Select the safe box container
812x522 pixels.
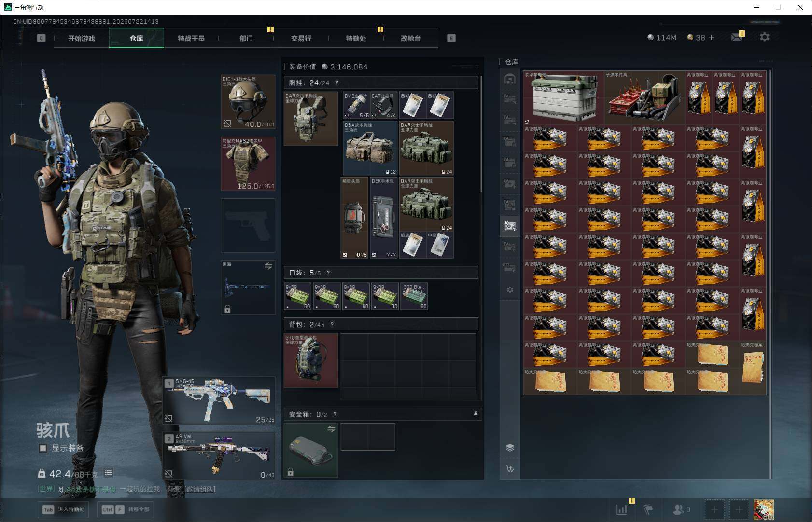tap(311, 450)
